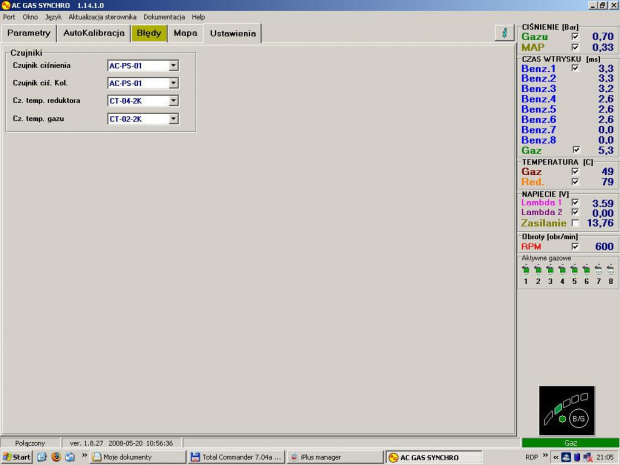Viewport: 620px width, 465px height.
Task: Show hidden tray icons arrow
Action: 556,457
